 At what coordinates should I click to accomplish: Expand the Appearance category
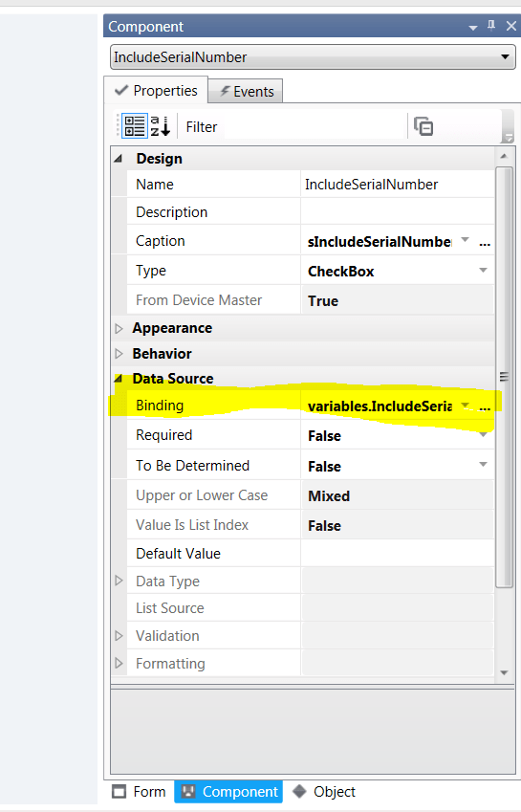tap(119, 328)
